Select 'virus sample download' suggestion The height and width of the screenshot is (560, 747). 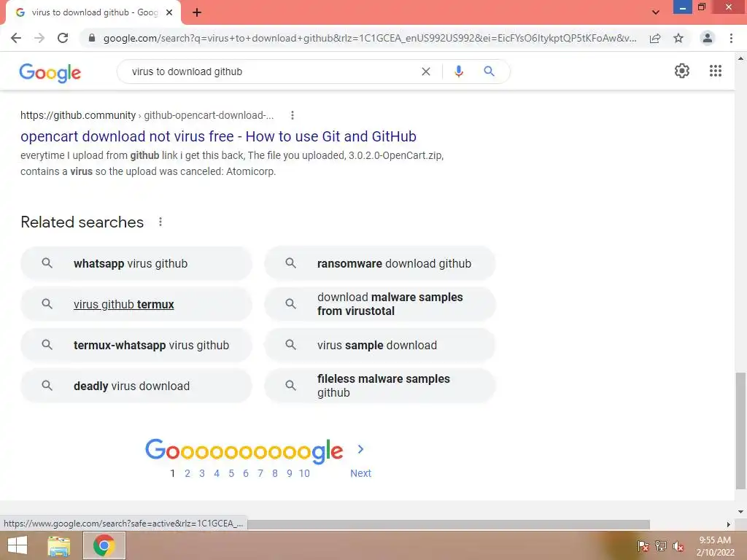tap(380, 345)
